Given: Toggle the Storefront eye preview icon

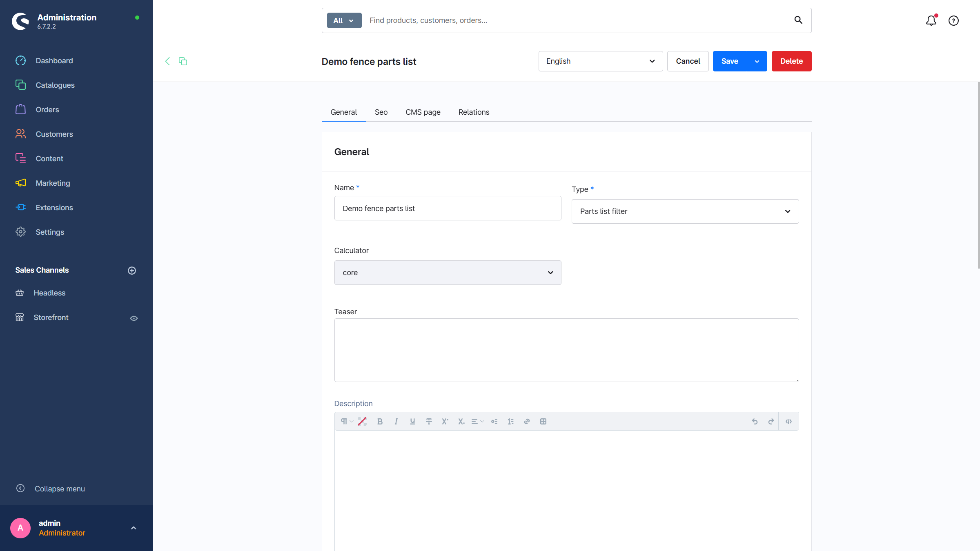Looking at the screenshot, I should [134, 318].
